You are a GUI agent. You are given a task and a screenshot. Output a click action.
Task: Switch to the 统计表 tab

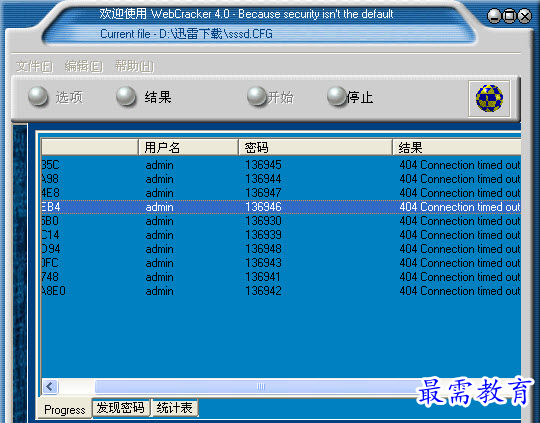175,408
